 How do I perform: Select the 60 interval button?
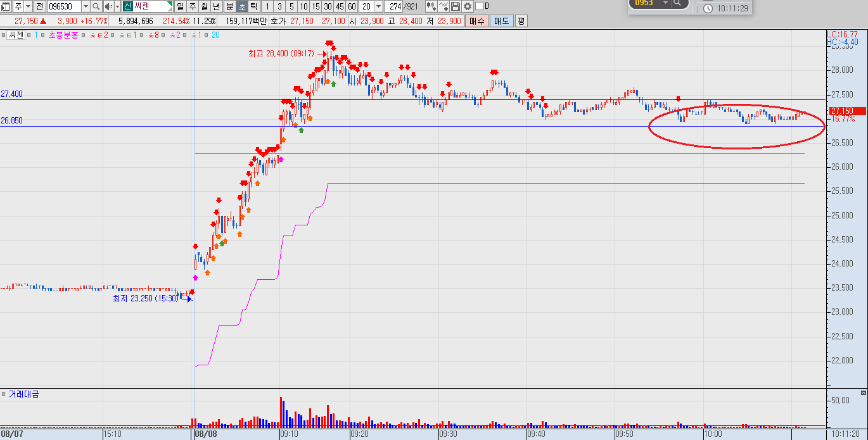(x=352, y=6)
